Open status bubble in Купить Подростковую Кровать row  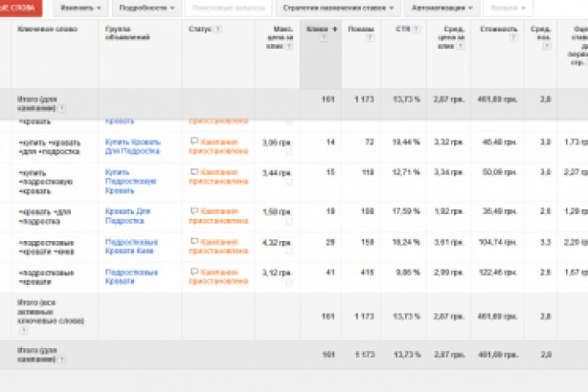coord(194,171)
